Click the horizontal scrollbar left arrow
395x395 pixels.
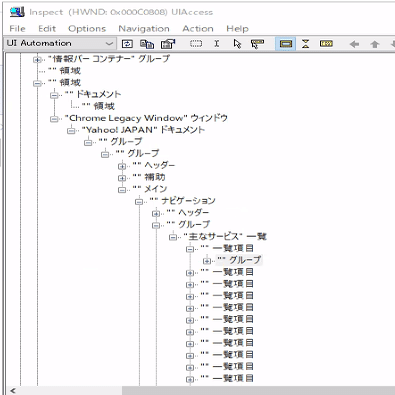pos(13,391)
